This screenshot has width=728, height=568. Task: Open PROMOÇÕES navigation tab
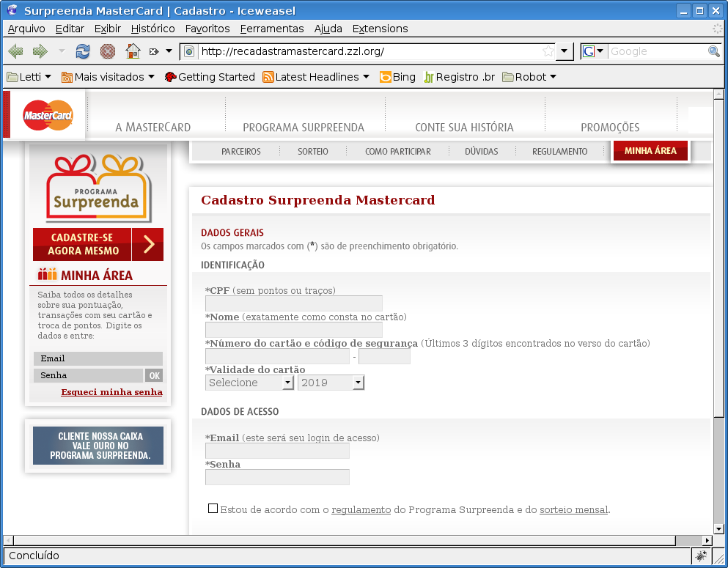point(610,127)
